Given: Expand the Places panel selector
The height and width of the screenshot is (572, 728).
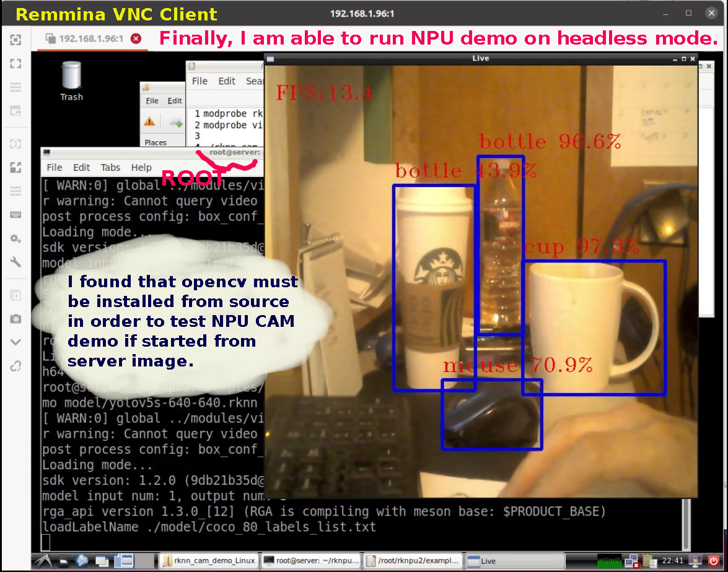Looking at the screenshot, I should pos(156,142).
